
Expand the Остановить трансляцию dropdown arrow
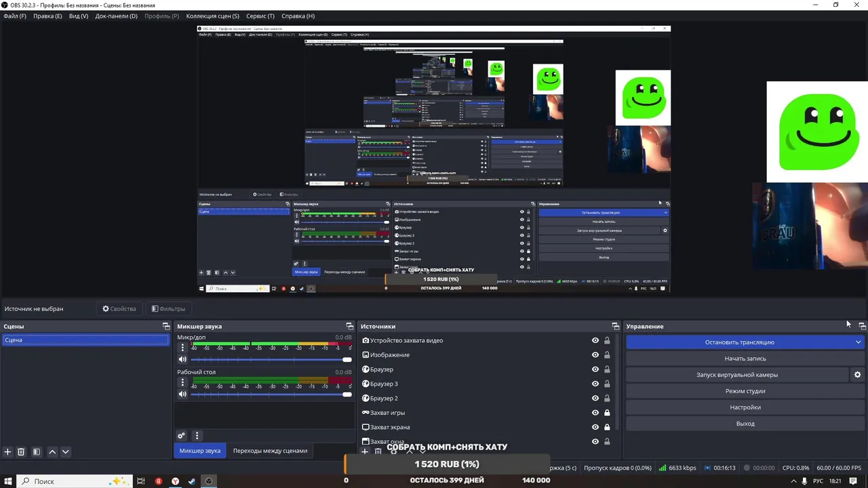(858, 342)
